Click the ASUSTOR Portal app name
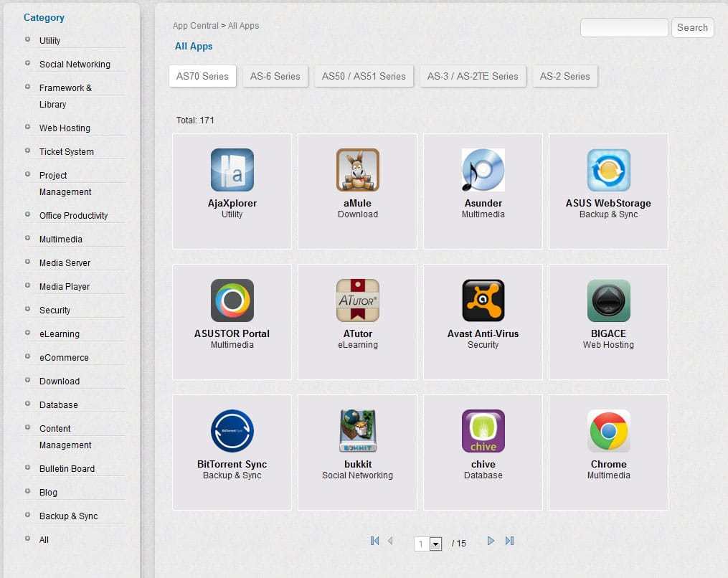The width and height of the screenshot is (728, 578). click(232, 333)
